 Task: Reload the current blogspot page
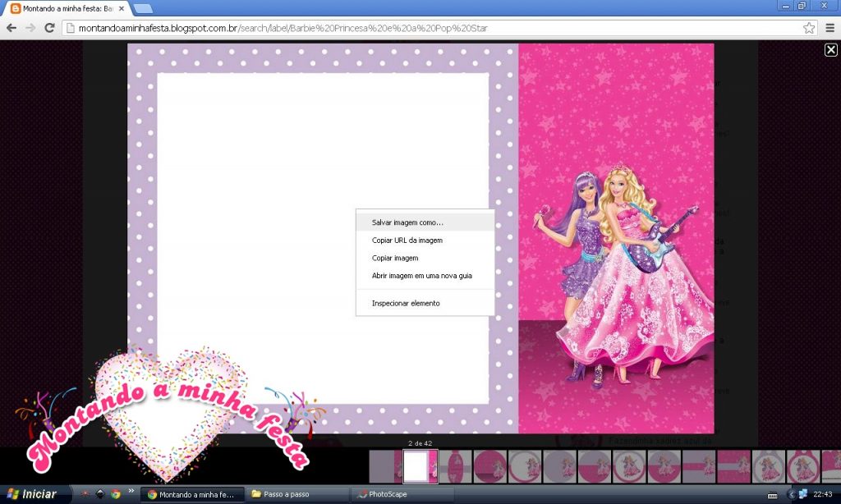(50, 27)
